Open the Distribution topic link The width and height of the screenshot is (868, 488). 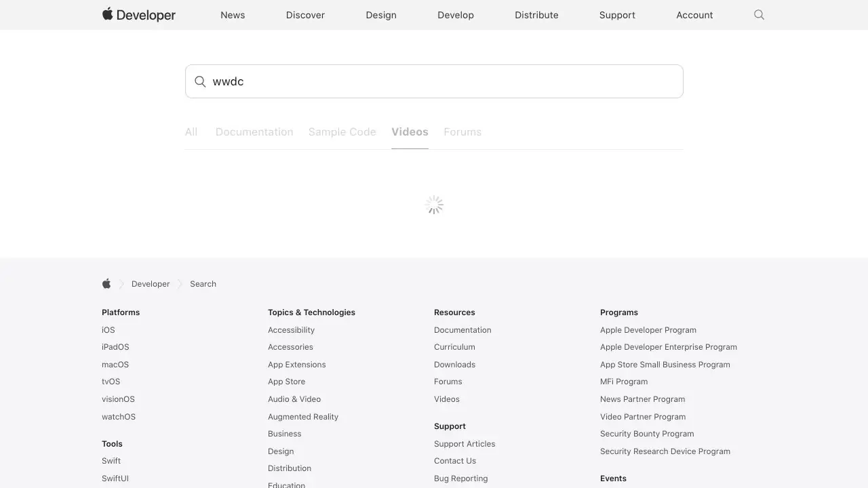(290, 468)
